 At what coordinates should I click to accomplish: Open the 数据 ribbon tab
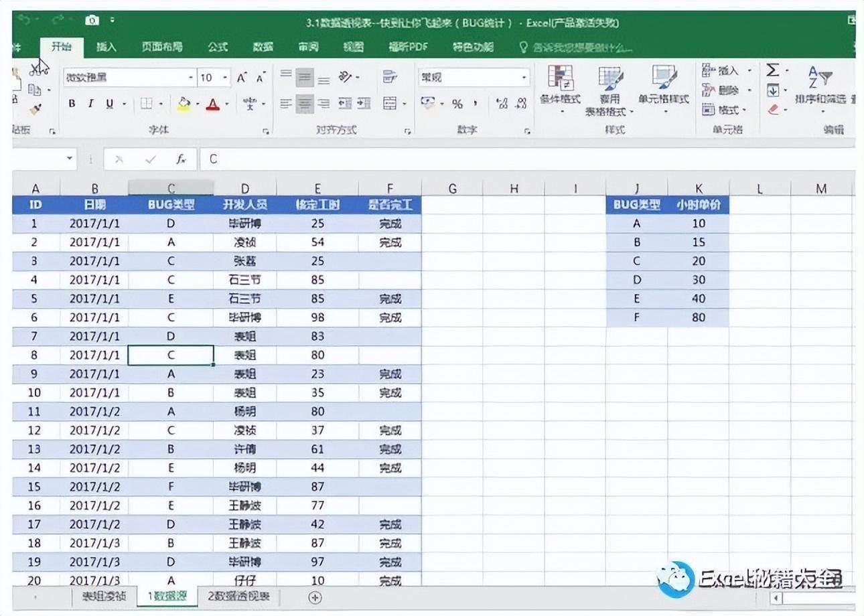pos(263,47)
